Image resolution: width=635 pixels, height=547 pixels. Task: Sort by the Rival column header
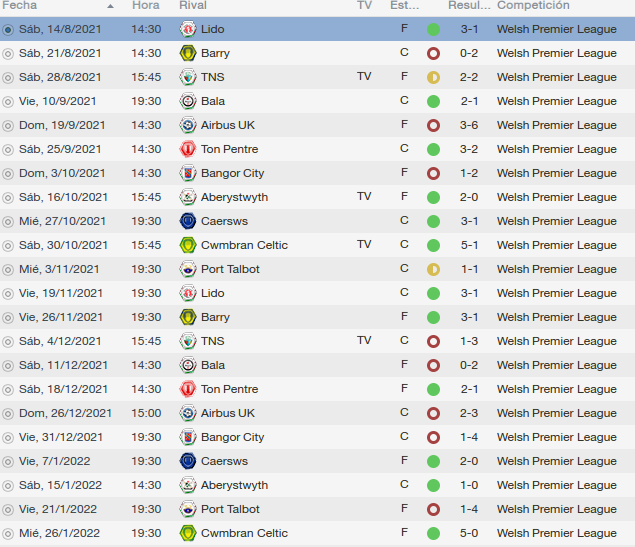pyautogui.click(x=193, y=5)
